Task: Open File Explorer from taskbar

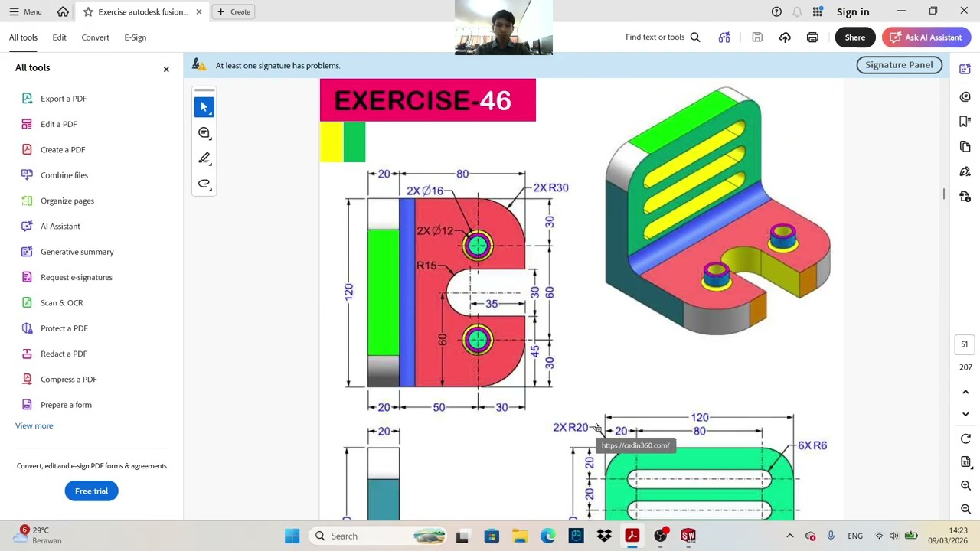Action: (520, 536)
